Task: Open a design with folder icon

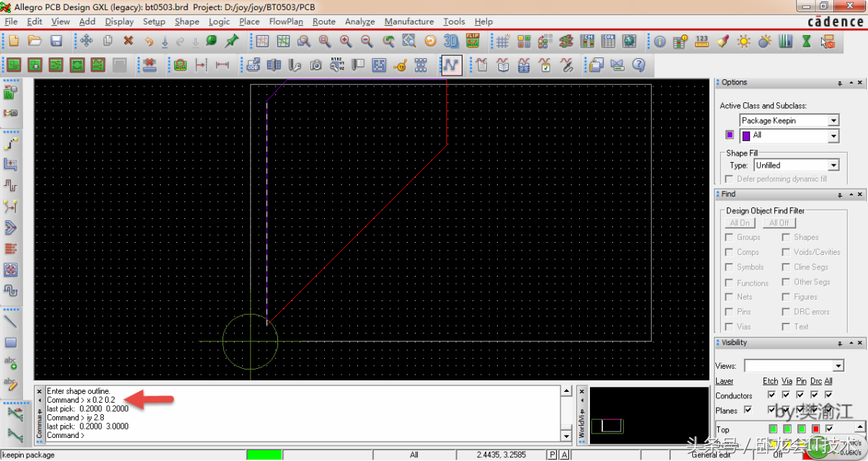Action: pos(35,41)
